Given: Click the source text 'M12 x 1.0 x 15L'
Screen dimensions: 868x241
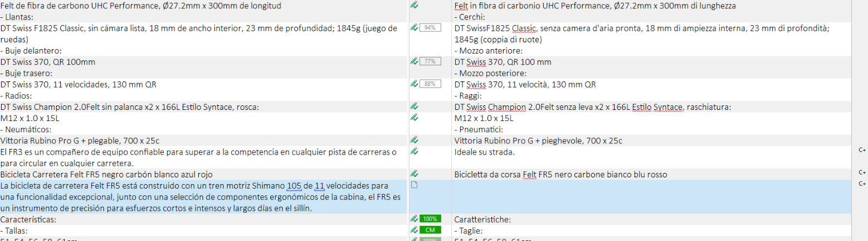Looking at the screenshot, I should click(30, 118).
